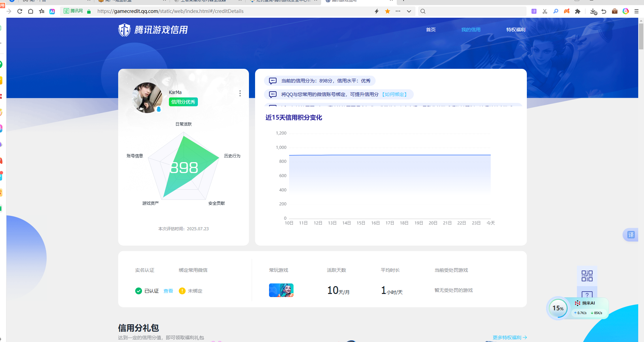
Task: Expand the address bar dropdown arrow
Action: 409,11
